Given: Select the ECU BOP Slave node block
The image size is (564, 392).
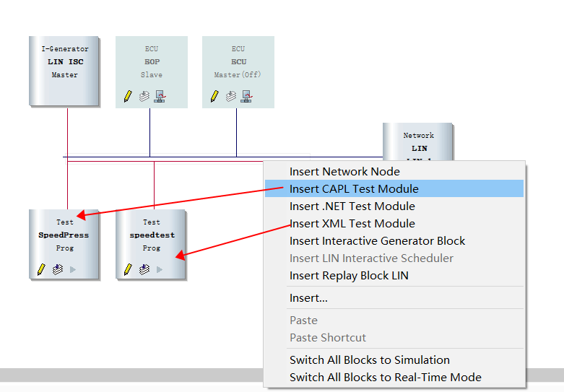Looking at the screenshot, I should 152,72.
